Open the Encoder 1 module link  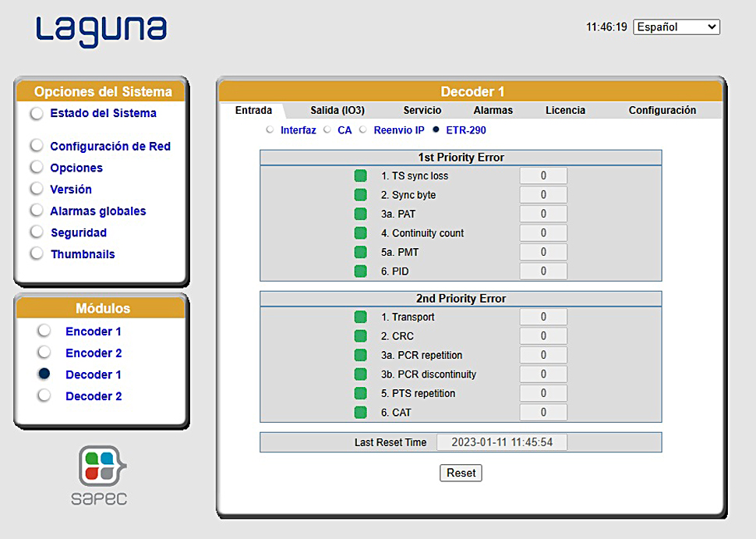pos(94,332)
